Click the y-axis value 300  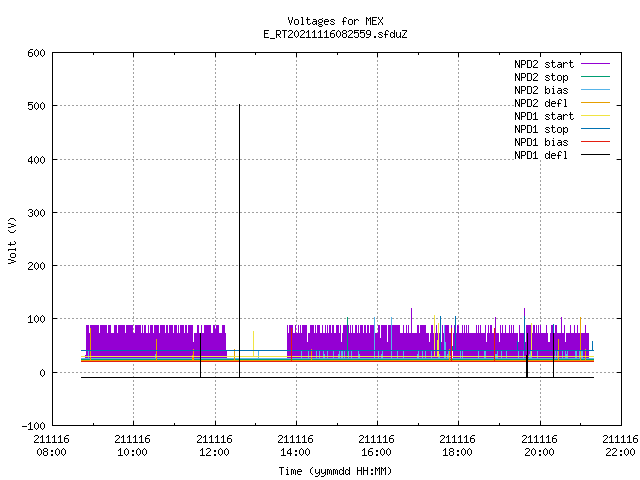36,213
